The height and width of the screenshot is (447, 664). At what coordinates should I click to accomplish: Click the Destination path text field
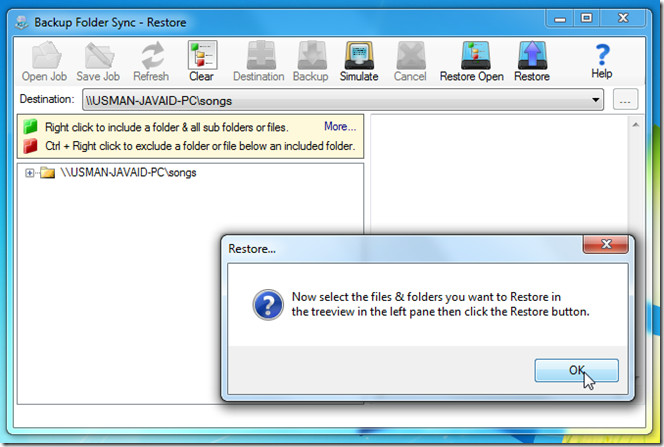coord(343,100)
